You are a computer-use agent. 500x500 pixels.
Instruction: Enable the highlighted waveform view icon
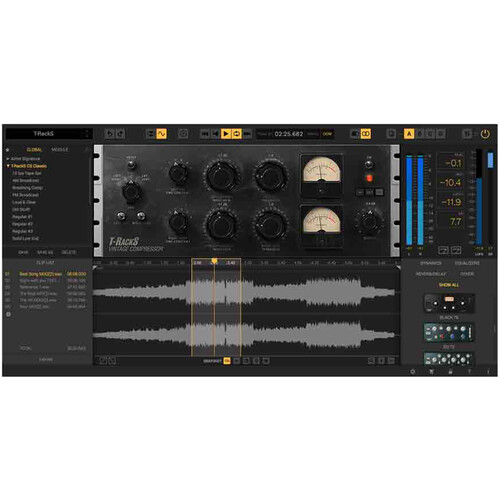161,134
